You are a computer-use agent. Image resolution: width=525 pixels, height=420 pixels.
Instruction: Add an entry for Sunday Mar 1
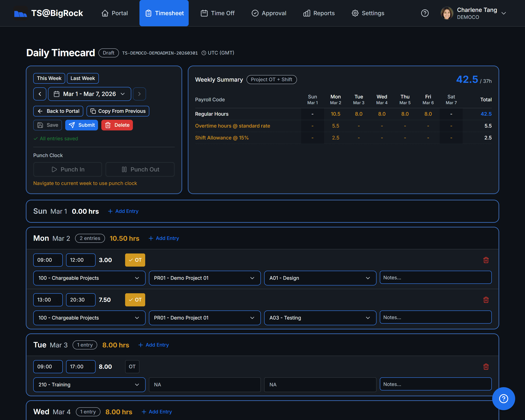point(123,211)
